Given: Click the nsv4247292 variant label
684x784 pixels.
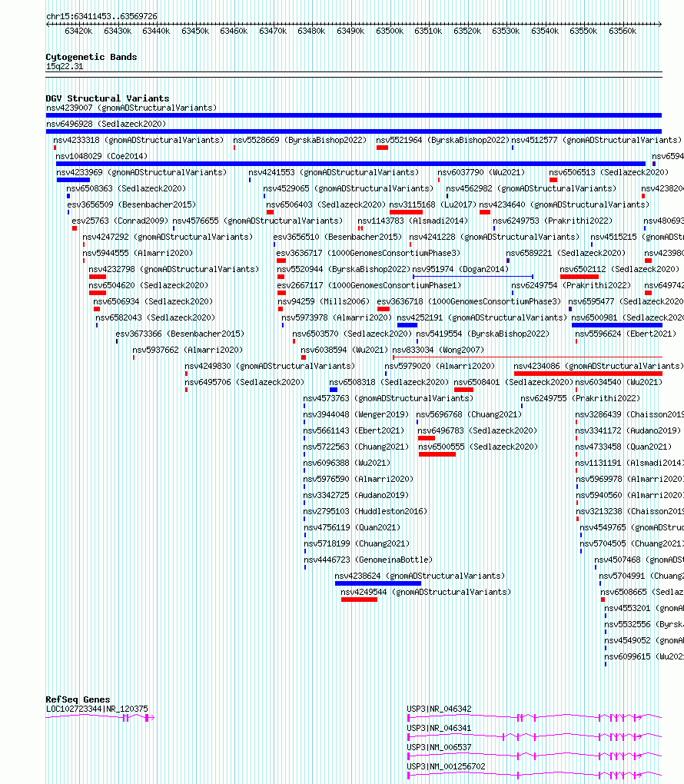Looking at the screenshot, I should click(x=168, y=237).
